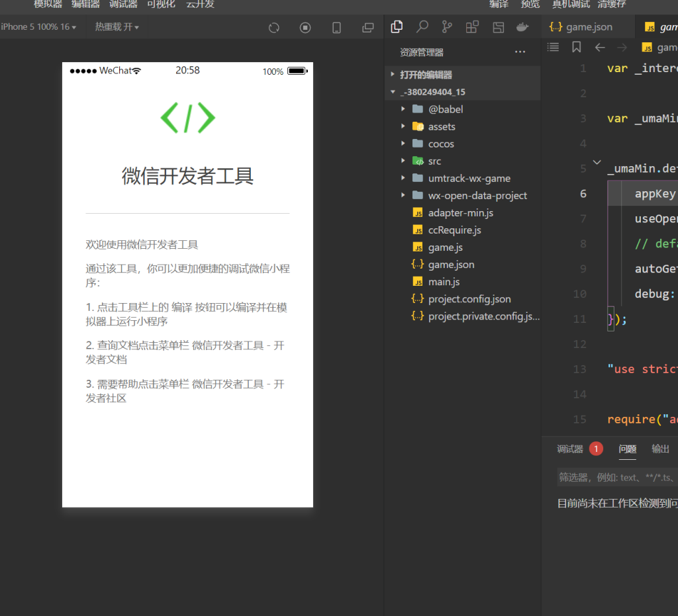This screenshot has width=678, height=616.
Task: Expand the 打开的编辑器 section
Action: [426, 75]
